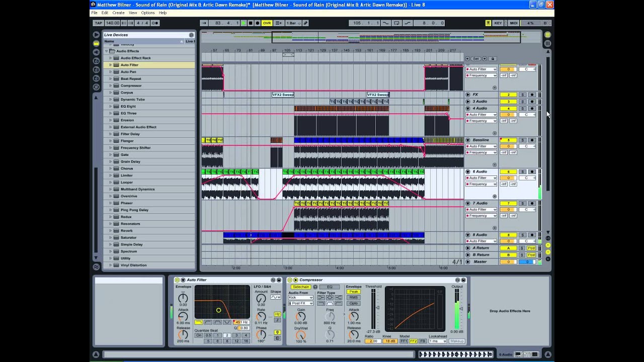Screen dimensions: 644x362
Task: Save Auto Filter preset
Action: pos(280,280)
